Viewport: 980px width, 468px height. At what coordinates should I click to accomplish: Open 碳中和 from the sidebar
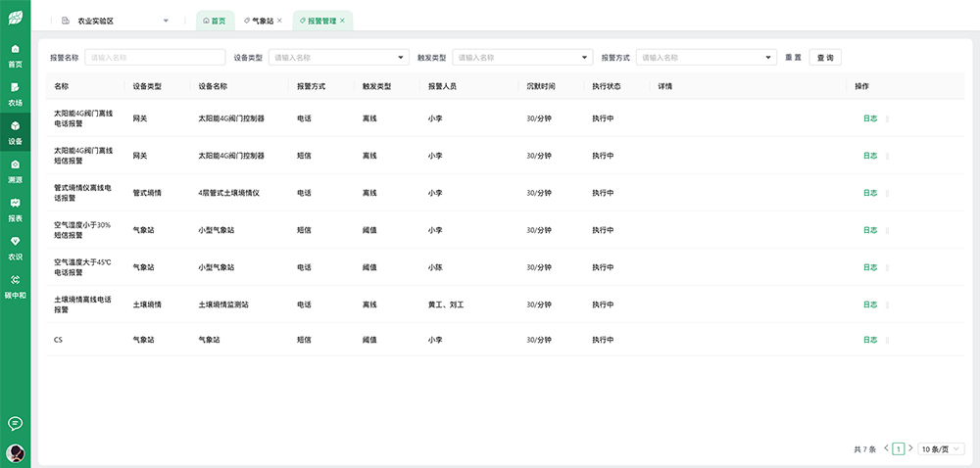click(x=15, y=285)
